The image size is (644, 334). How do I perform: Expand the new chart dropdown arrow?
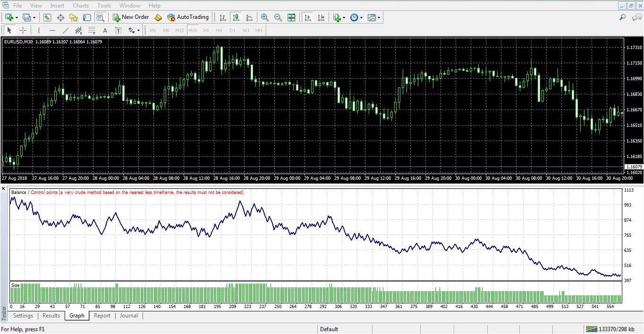click(x=17, y=17)
